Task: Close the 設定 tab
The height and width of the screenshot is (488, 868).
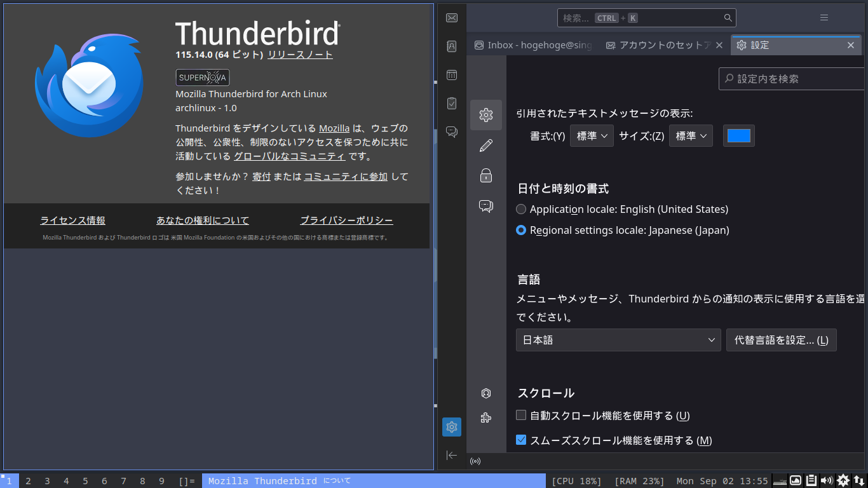Action: [851, 45]
